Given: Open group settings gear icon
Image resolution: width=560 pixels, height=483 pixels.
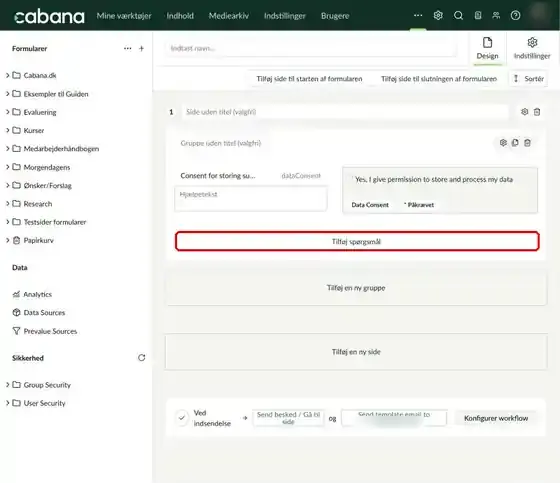Looking at the screenshot, I should 503,143.
